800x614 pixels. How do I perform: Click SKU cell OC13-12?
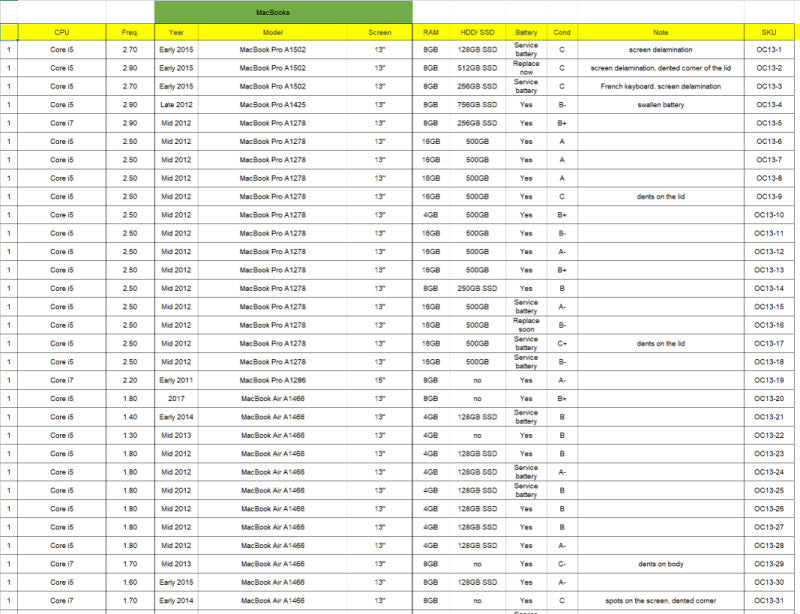[769, 252]
